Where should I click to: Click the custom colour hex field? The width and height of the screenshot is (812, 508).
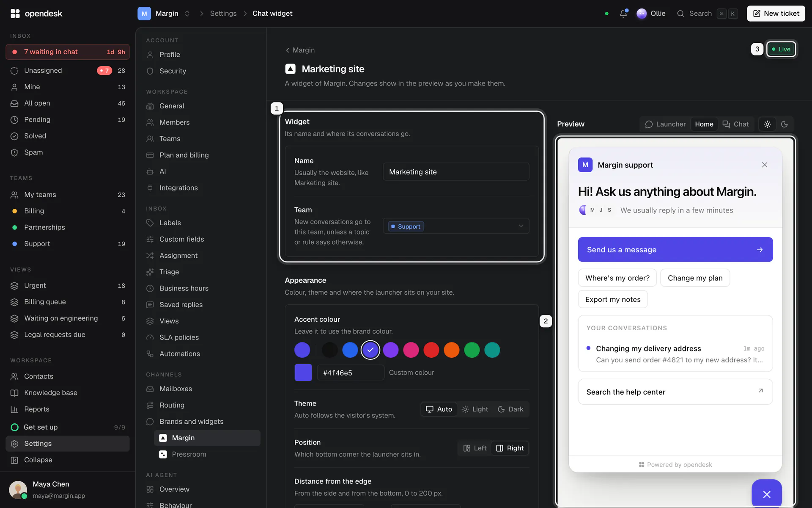(351, 373)
